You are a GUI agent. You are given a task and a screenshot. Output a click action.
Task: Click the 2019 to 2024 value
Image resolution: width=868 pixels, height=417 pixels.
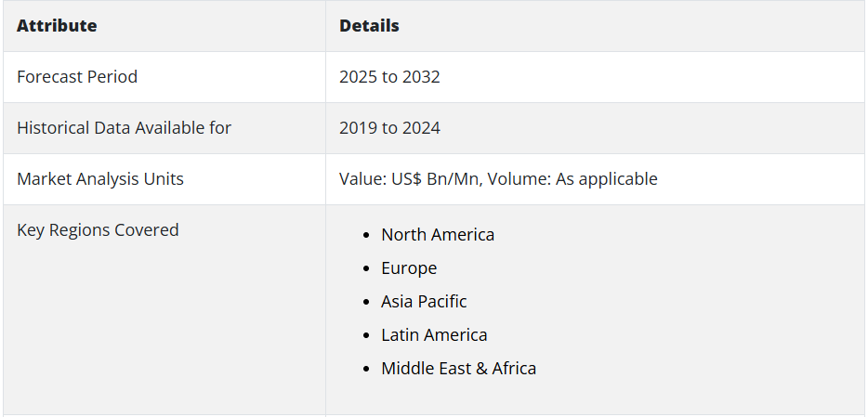click(389, 128)
